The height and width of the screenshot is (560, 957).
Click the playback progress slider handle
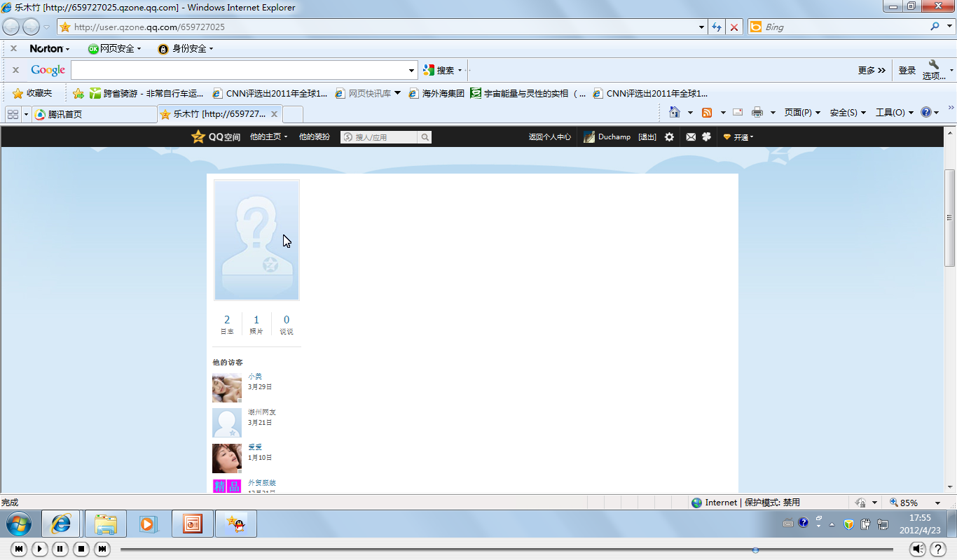point(755,549)
